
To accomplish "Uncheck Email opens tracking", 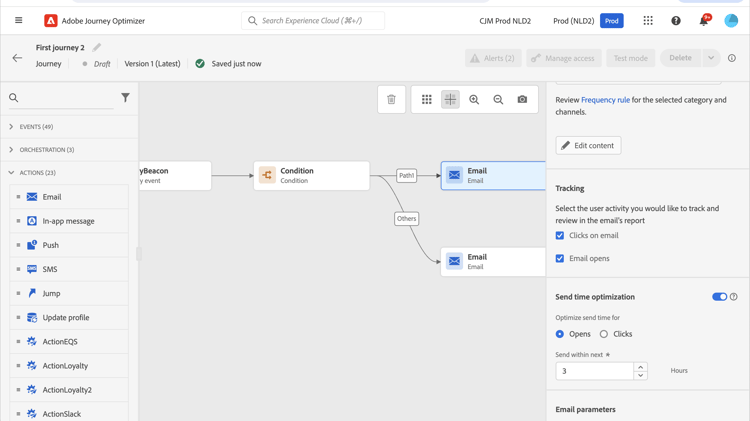I will (560, 259).
